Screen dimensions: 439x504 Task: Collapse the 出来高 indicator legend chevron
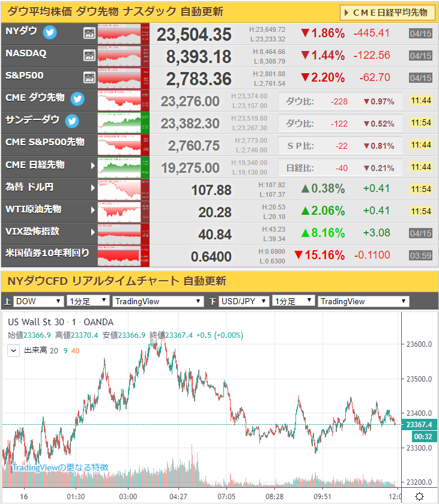(x=13, y=350)
